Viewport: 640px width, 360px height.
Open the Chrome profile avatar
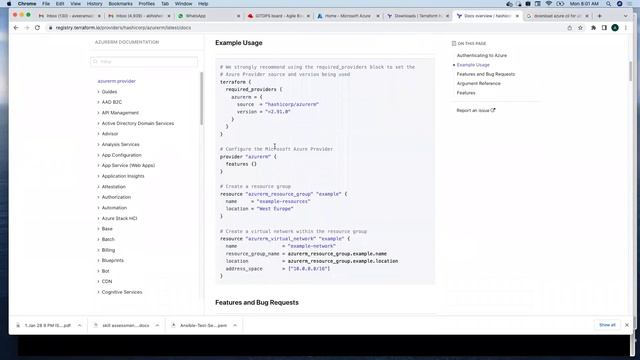tap(615, 28)
